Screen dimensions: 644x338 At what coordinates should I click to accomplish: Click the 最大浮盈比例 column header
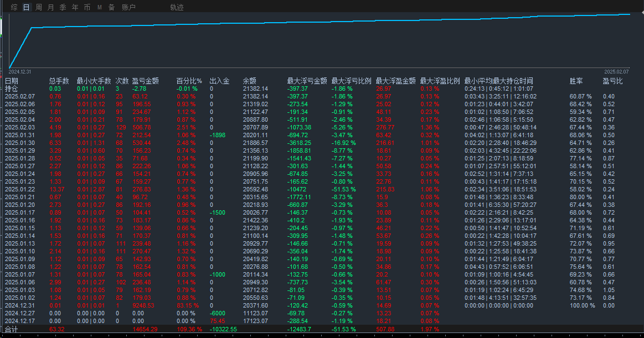pos(440,81)
